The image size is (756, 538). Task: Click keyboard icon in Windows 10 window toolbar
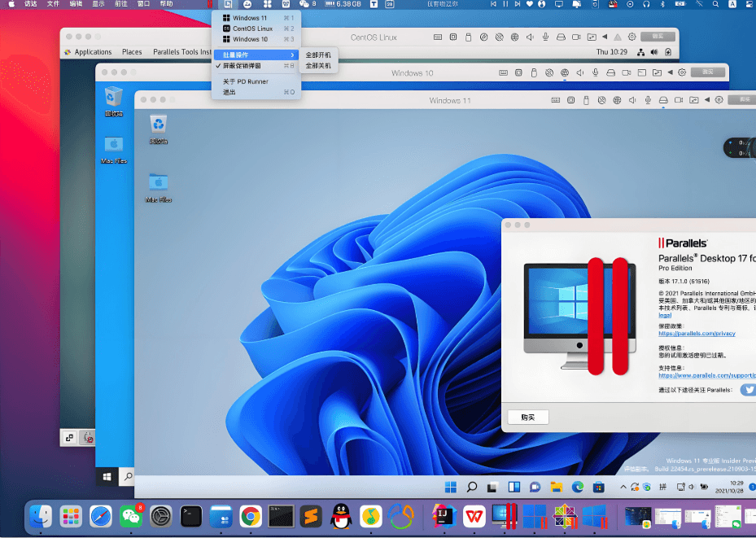(504, 72)
